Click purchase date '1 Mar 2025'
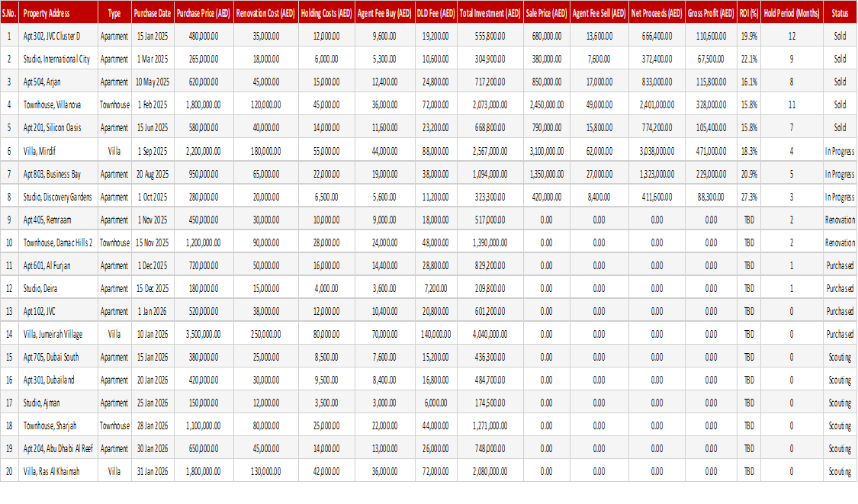The image size is (858, 504). coord(153,59)
